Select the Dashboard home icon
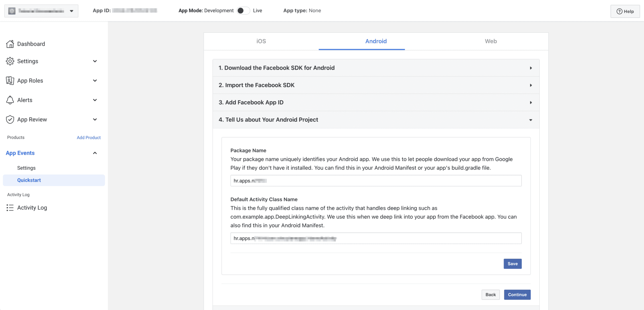This screenshot has width=644, height=310. tap(10, 44)
